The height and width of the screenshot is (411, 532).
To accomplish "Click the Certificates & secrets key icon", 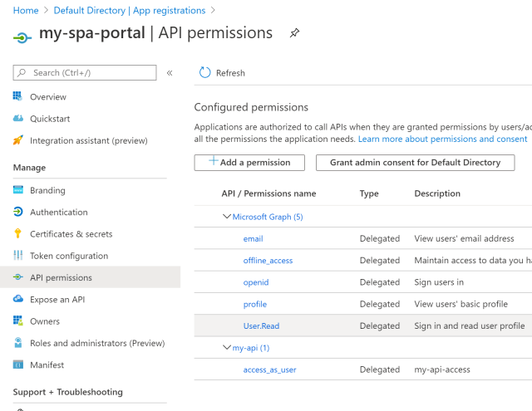I will pyautogui.click(x=18, y=234).
